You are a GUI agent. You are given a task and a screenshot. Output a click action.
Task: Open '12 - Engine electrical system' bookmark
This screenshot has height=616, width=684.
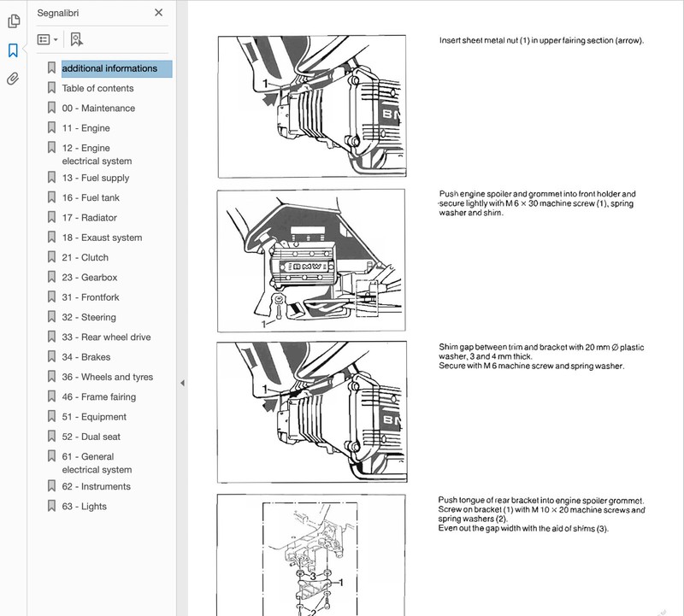coord(97,155)
